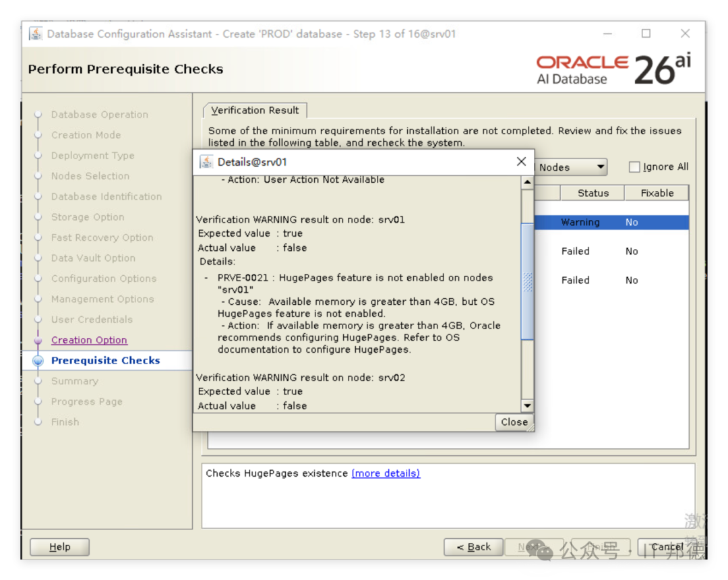Viewport: 728px width, 580px height.
Task: Enable the Ignore All checkbox
Action: tap(634, 167)
